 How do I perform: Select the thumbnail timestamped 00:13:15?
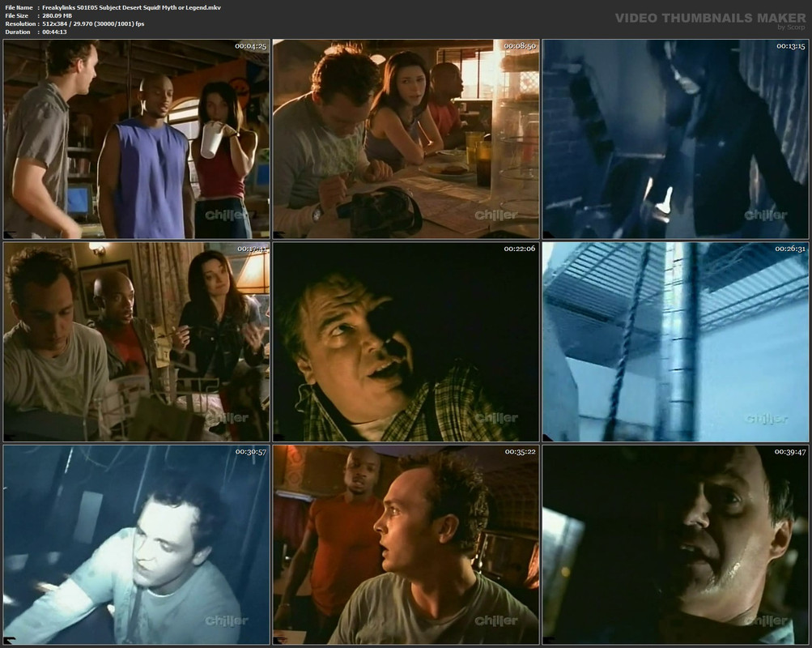point(675,139)
